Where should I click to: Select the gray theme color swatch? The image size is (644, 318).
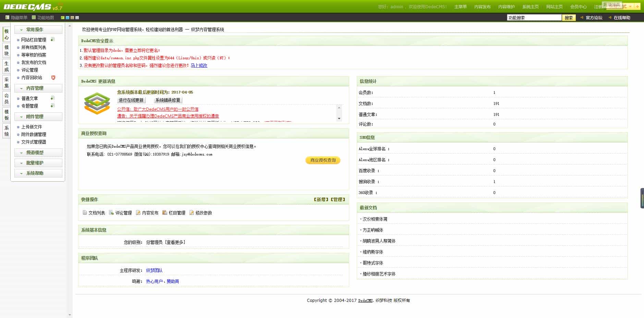(77, 17)
